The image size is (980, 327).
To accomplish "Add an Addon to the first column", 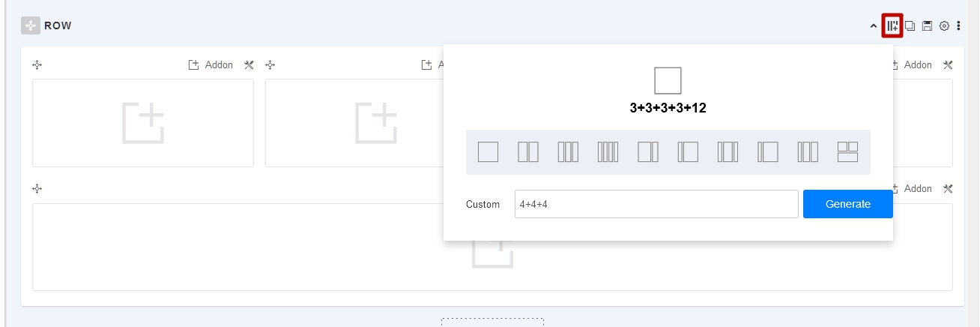I will [211, 65].
